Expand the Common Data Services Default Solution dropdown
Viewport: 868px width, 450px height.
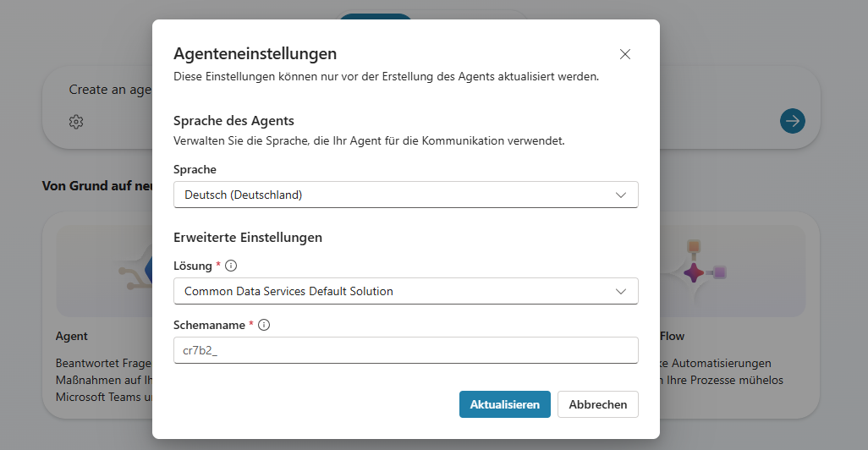[406, 291]
